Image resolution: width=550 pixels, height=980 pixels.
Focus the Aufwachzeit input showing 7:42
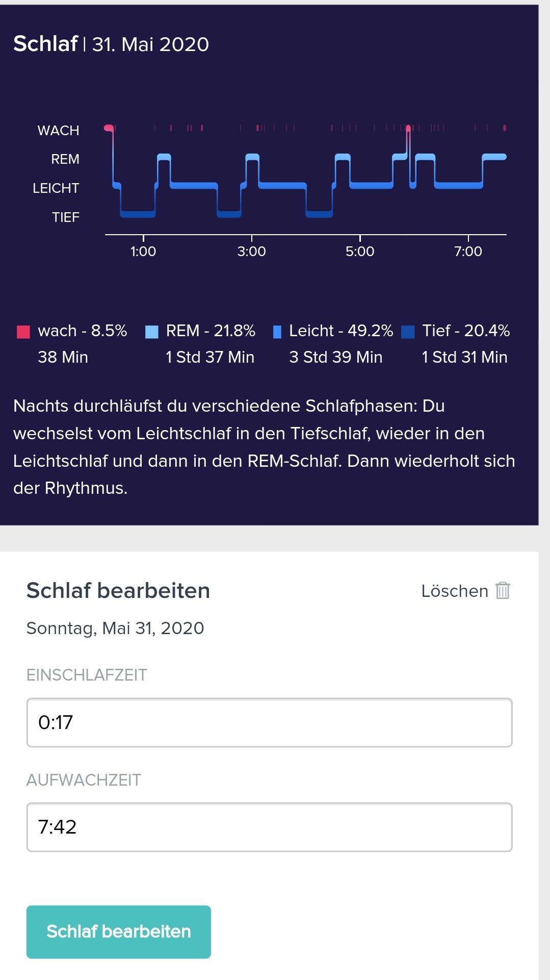click(269, 827)
